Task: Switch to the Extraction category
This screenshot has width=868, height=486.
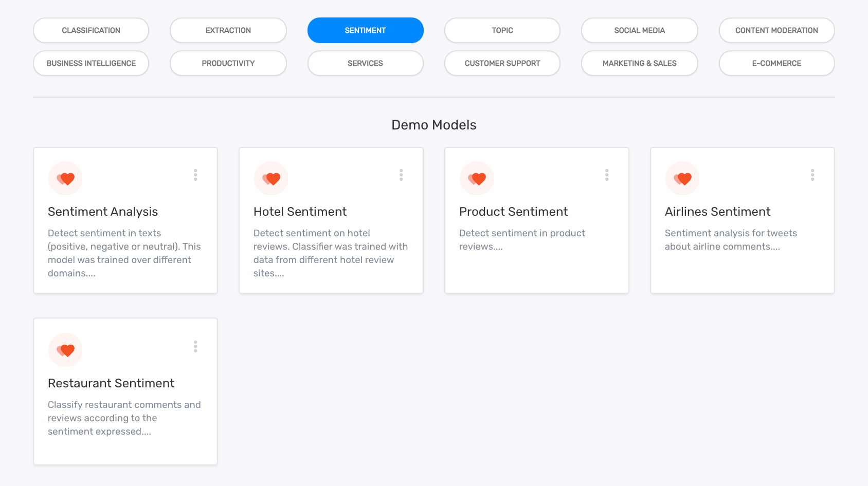Action: [x=228, y=30]
